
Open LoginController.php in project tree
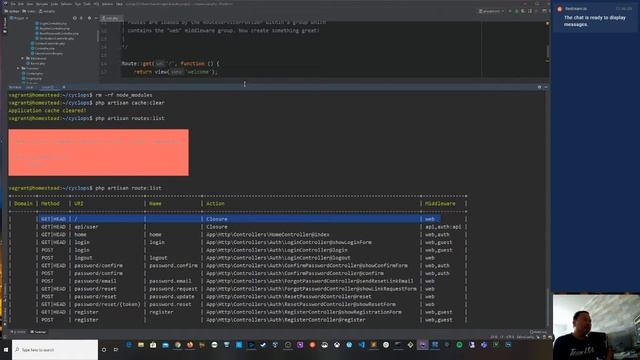[53, 24]
